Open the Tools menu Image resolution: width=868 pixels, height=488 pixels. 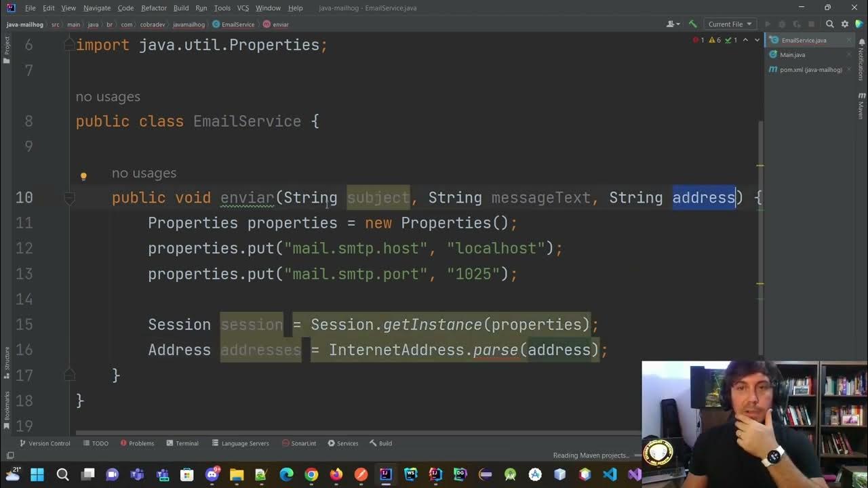tap(222, 8)
